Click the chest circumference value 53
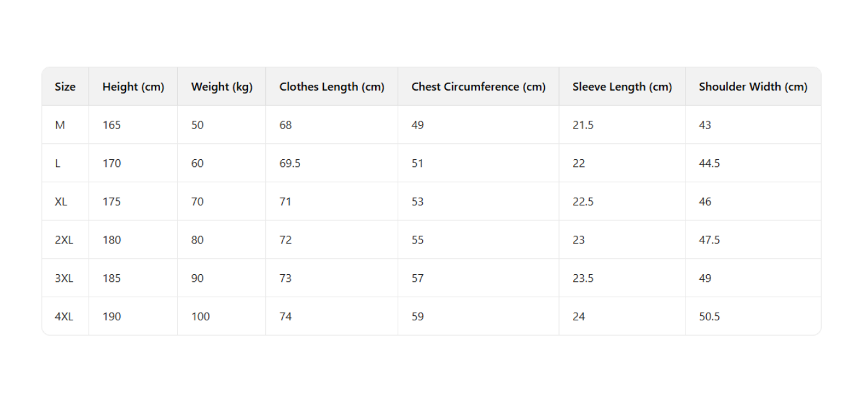868x400 pixels. pyautogui.click(x=418, y=202)
